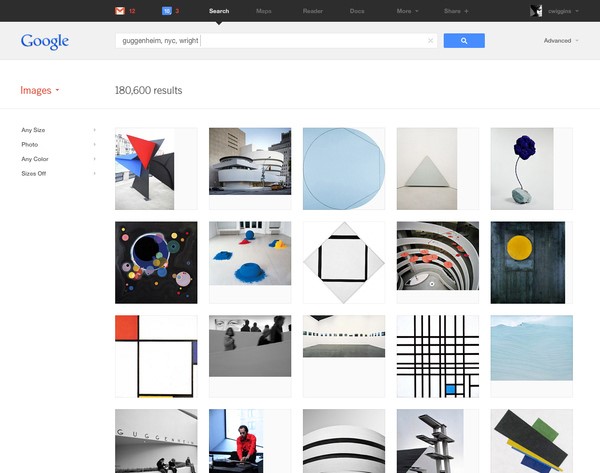Expand the Images search type dropdown

point(40,90)
